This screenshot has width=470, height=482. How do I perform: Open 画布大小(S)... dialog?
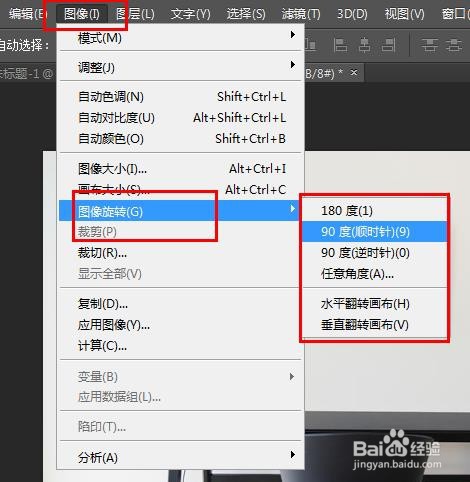tap(180, 190)
